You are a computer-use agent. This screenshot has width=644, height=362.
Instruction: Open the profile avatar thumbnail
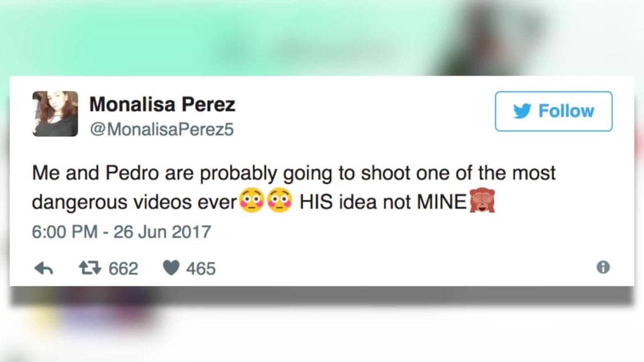tap(55, 114)
